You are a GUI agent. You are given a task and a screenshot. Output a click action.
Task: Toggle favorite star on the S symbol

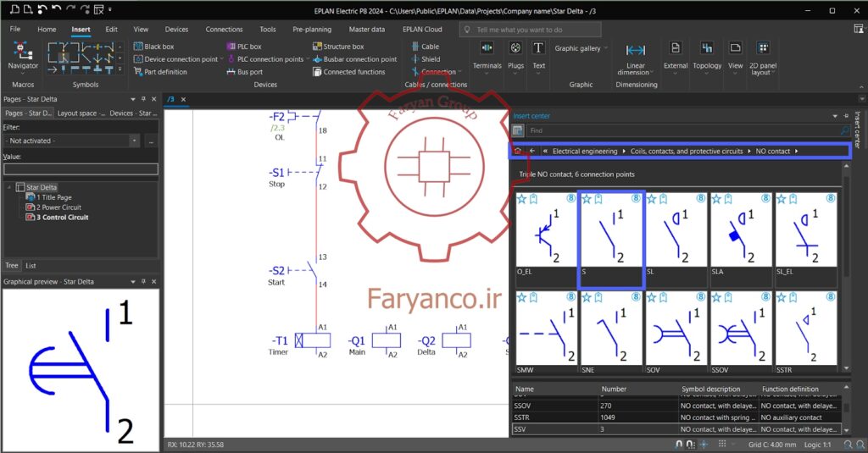pos(587,199)
